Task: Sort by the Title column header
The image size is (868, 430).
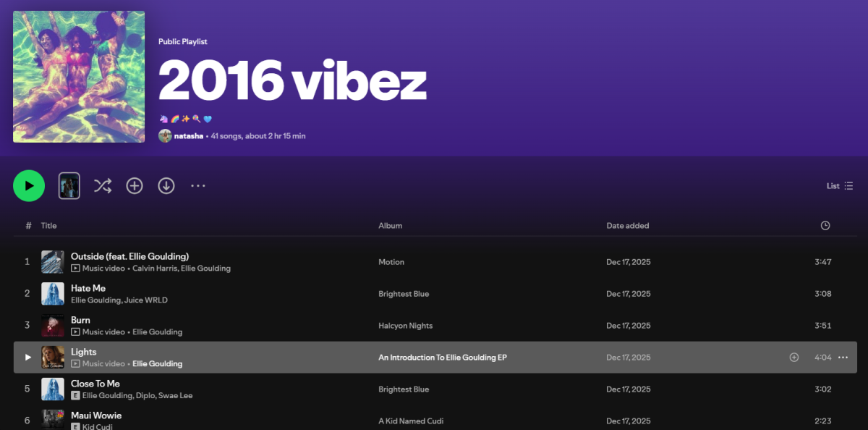Action: pos(48,226)
